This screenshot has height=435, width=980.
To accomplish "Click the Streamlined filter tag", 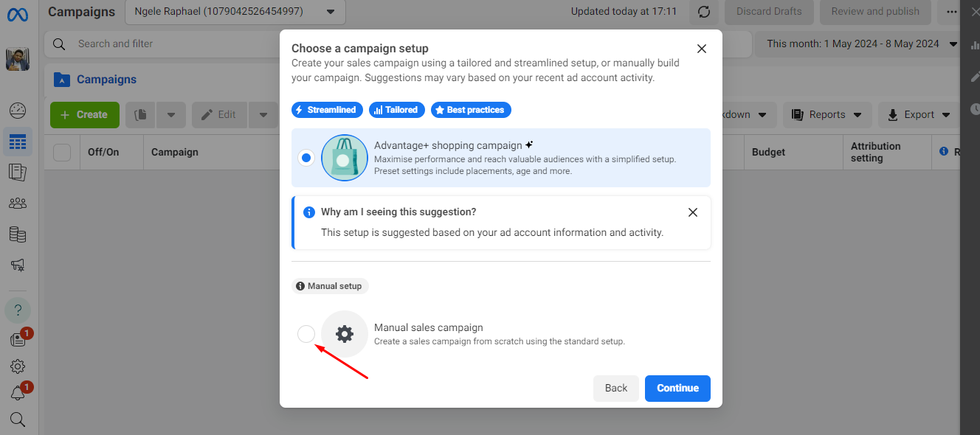I will (x=325, y=110).
